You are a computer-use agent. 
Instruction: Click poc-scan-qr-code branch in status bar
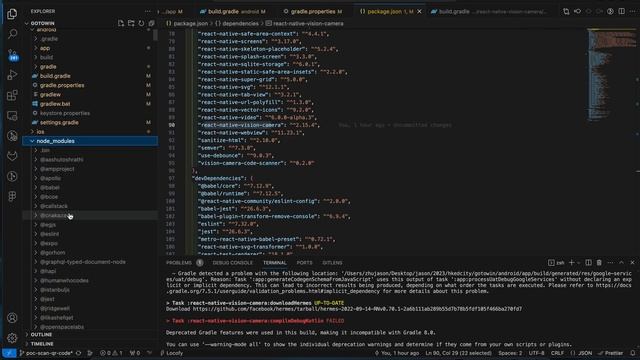(x=46, y=353)
